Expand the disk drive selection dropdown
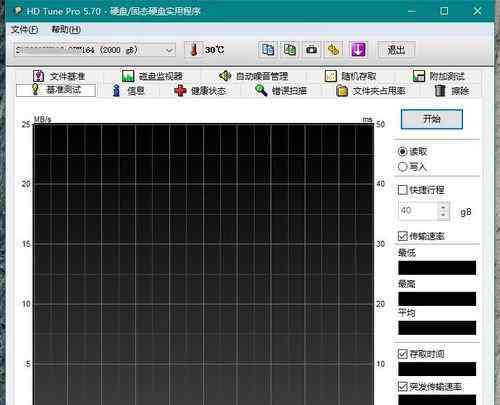This screenshot has width=500, height=405. tap(169, 50)
